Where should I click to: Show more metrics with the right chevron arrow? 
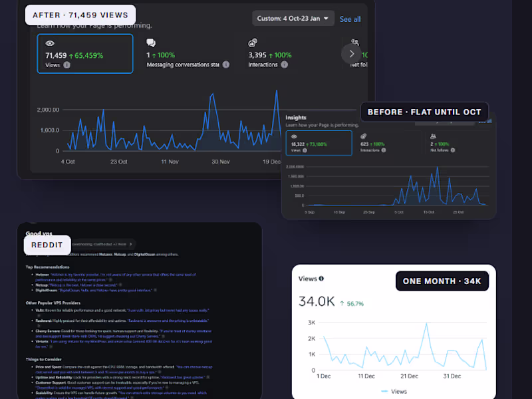352,54
